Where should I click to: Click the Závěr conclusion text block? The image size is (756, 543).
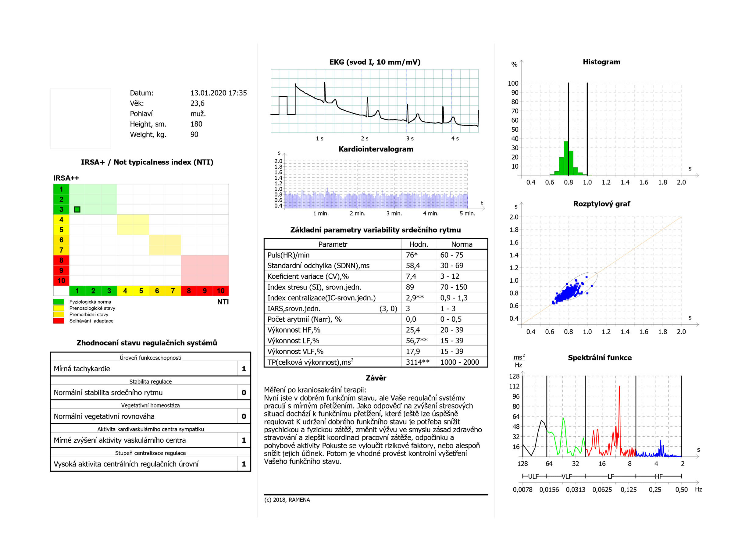pos(373,425)
